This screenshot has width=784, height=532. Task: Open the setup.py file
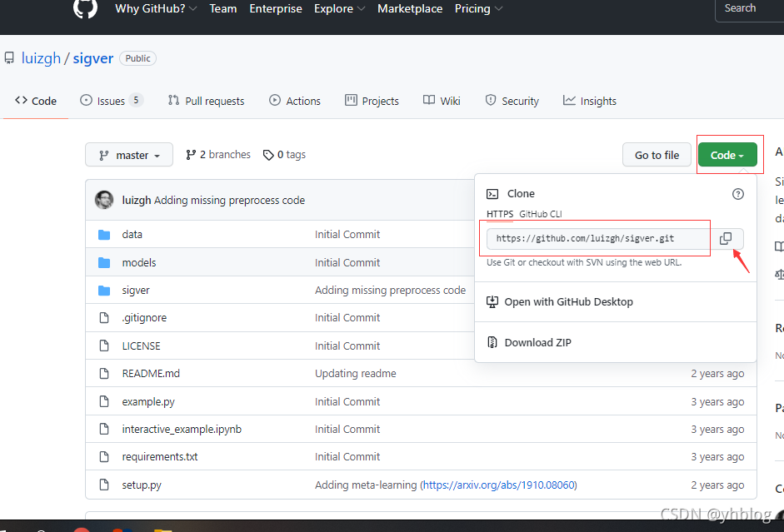point(142,485)
